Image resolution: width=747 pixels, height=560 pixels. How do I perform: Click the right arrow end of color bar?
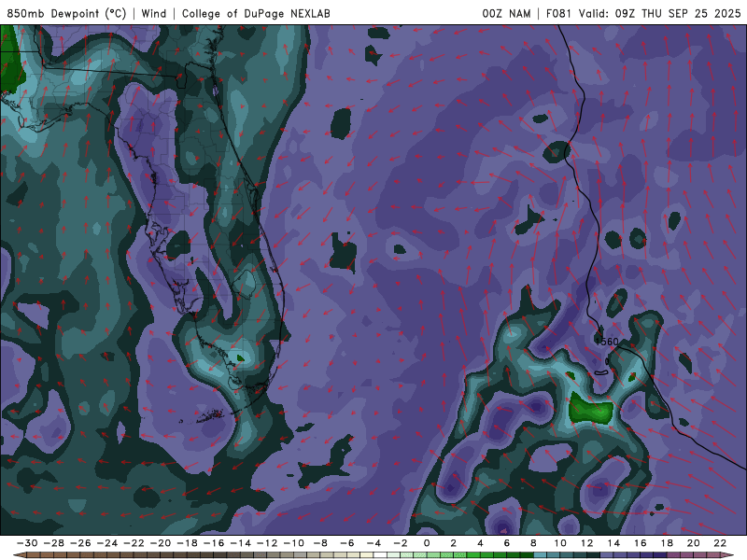(727, 555)
